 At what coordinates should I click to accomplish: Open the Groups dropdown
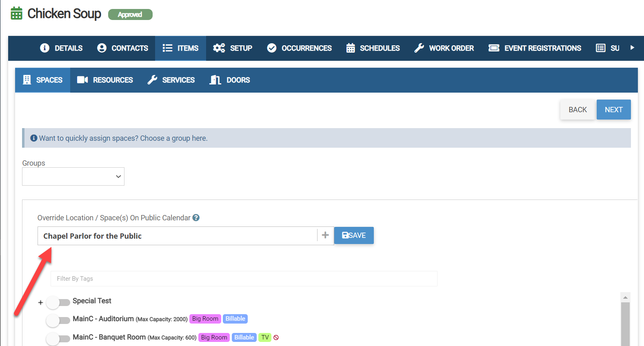73,177
